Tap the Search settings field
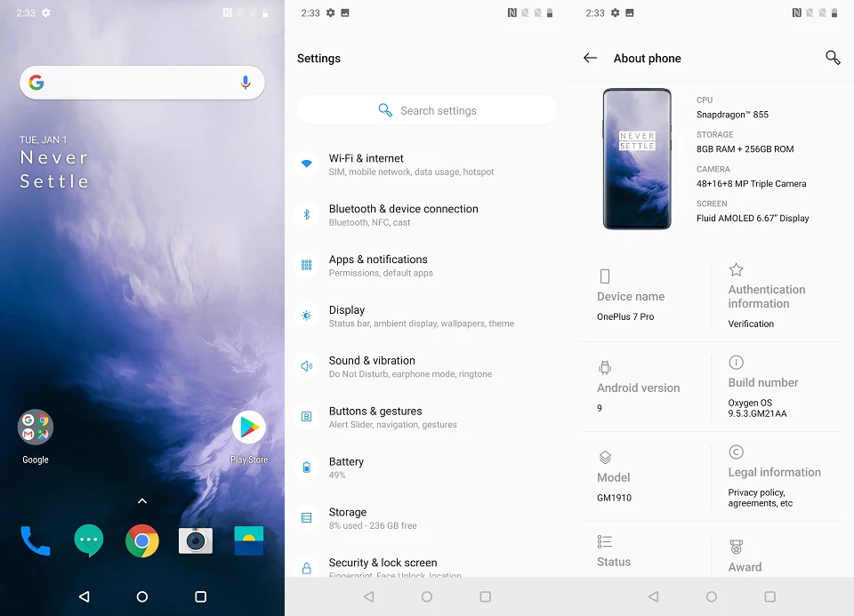Viewport: 854px width, 616px height. (427, 110)
